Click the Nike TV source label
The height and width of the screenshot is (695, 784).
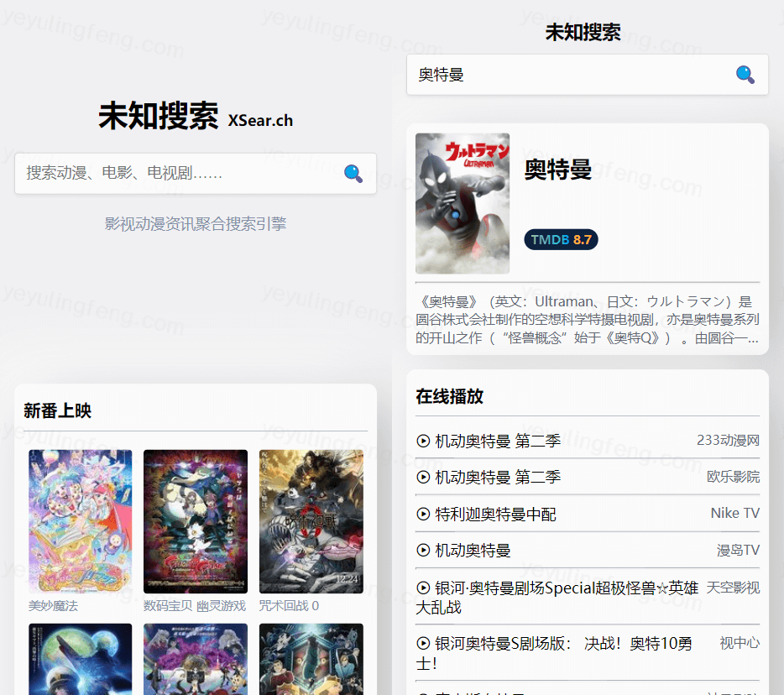(x=735, y=513)
